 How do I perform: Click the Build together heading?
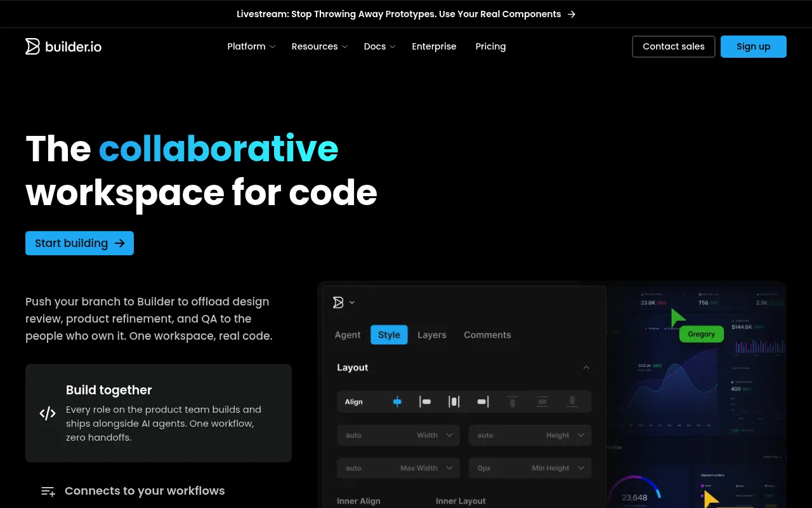pos(109,390)
